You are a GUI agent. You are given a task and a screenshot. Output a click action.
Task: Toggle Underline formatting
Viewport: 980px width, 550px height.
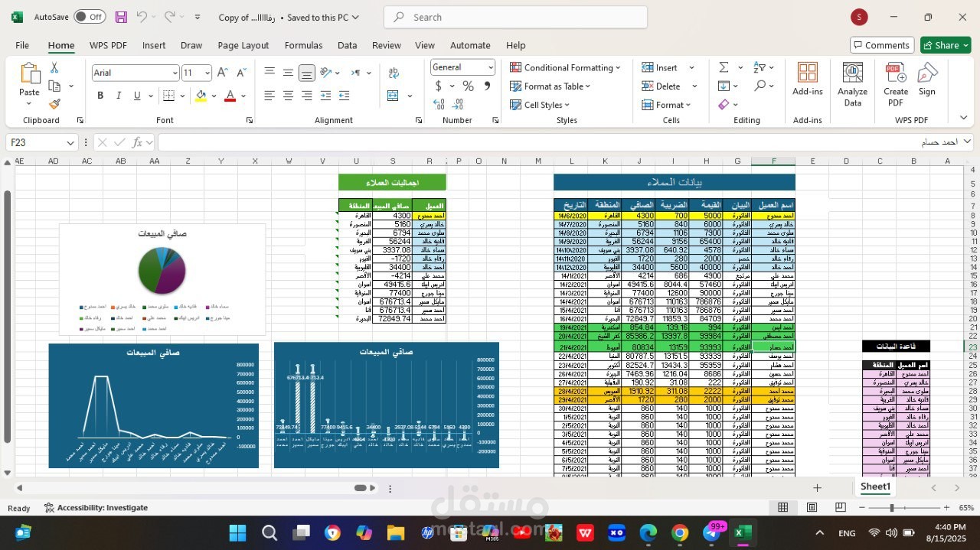137,96
